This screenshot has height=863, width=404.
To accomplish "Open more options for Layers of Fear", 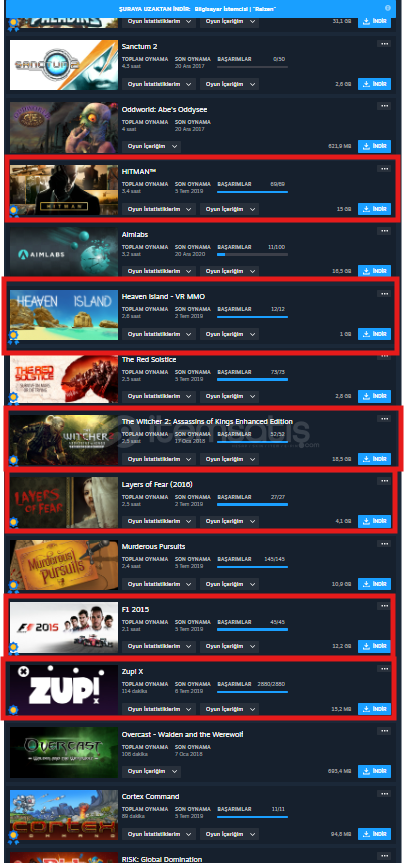I will (384, 481).
